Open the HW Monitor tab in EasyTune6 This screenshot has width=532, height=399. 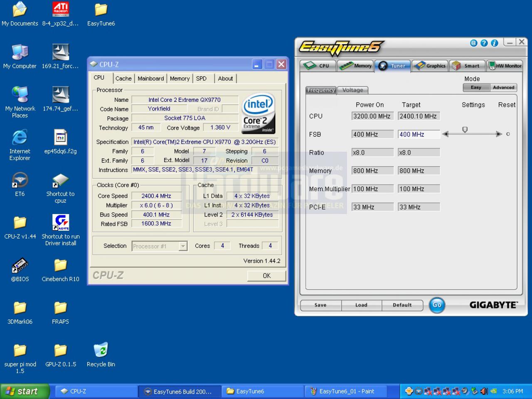pyautogui.click(x=505, y=66)
